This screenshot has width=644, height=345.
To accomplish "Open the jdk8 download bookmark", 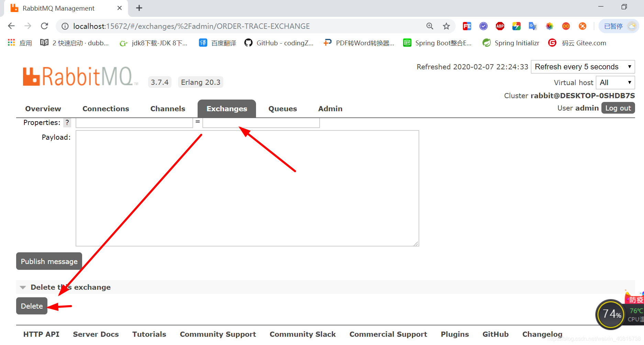I will point(153,43).
